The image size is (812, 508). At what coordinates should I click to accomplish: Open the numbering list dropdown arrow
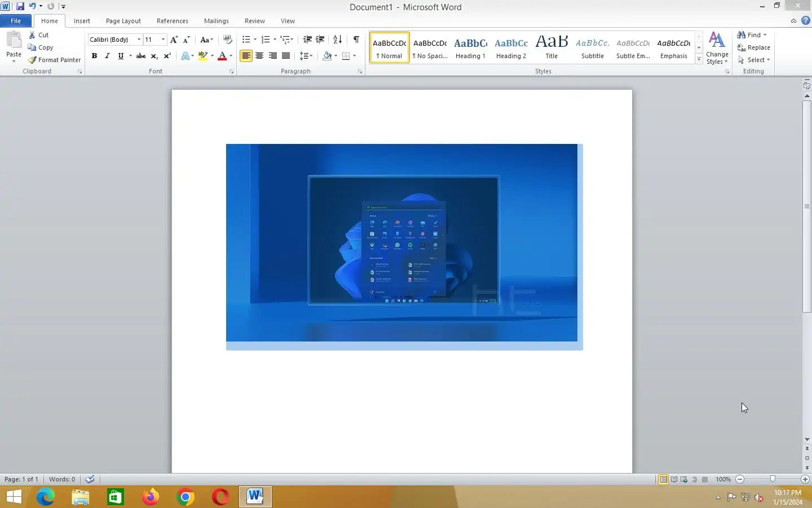(x=275, y=40)
